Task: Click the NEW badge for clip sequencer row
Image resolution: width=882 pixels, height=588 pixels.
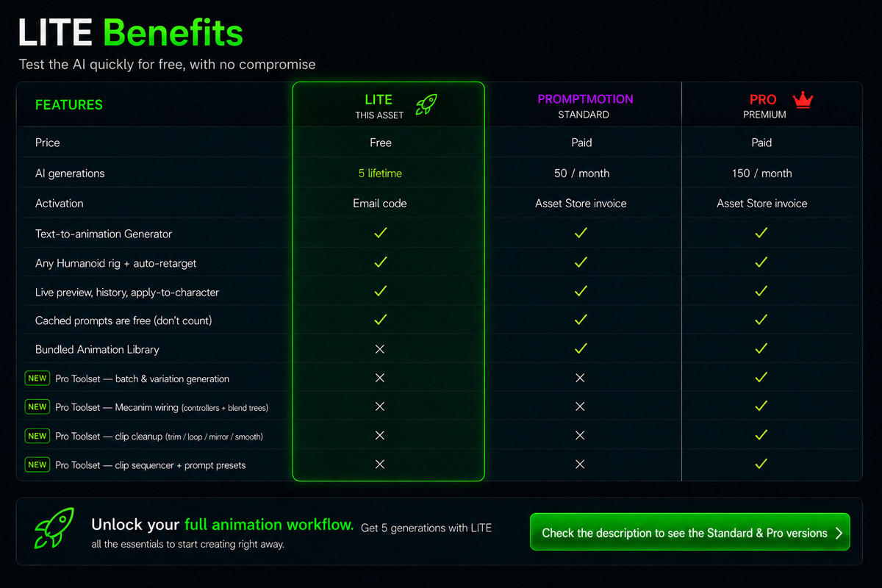Action: 37,465
